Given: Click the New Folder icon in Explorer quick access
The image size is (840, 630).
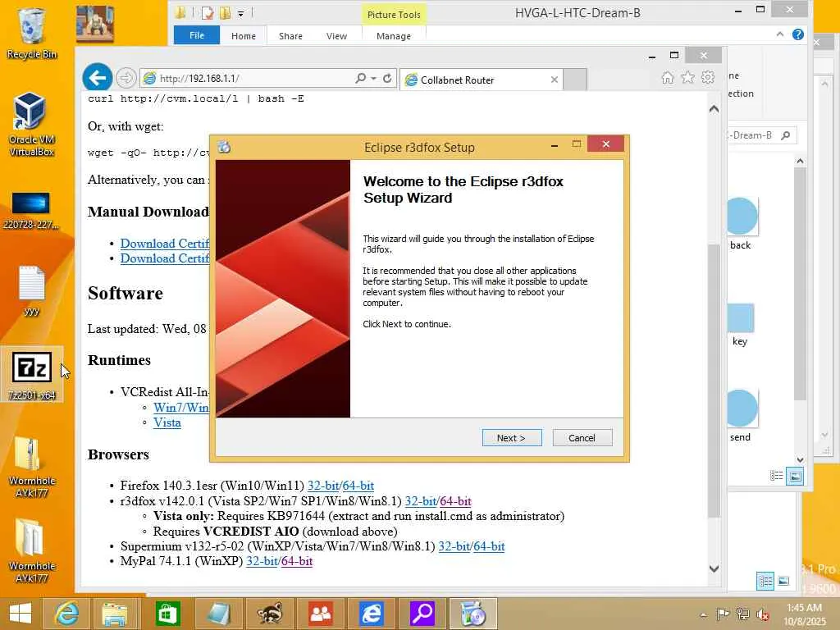Looking at the screenshot, I should [225, 13].
